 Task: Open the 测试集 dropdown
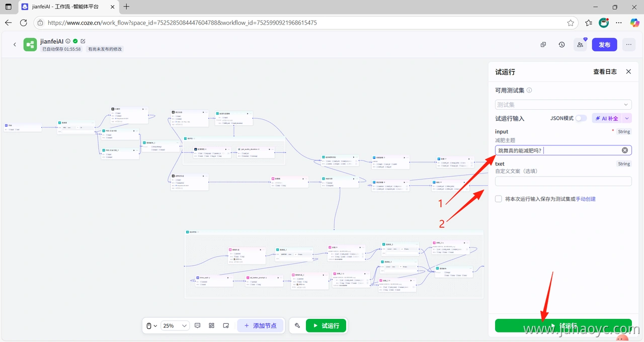click(563, 105)
